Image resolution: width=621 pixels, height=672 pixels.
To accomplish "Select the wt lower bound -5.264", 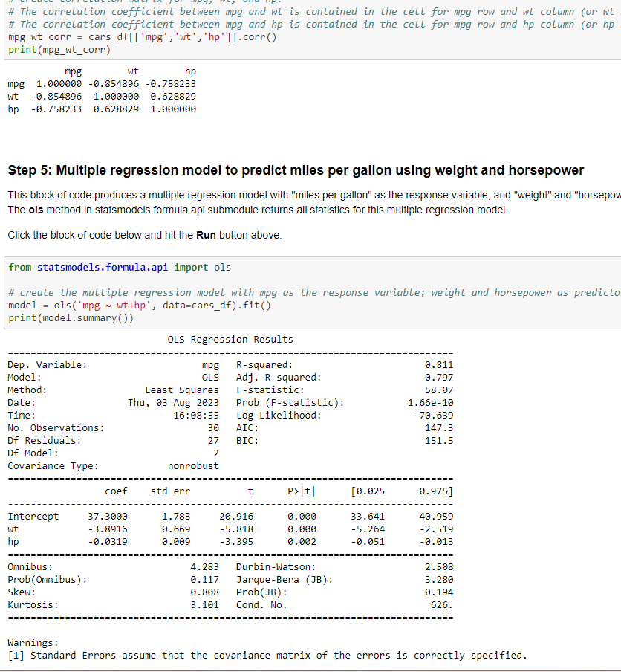I will tap(368, 529).
